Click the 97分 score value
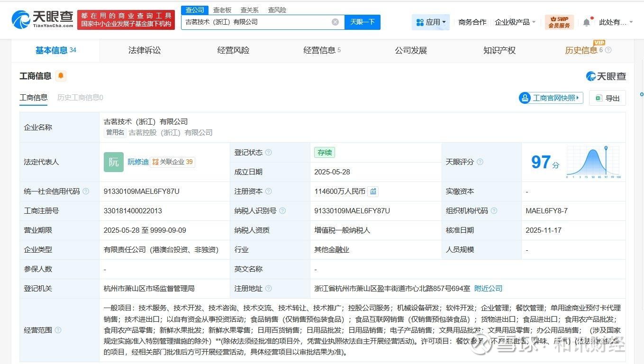This screenshot has width=644, height=364. [x=545, y=163]
